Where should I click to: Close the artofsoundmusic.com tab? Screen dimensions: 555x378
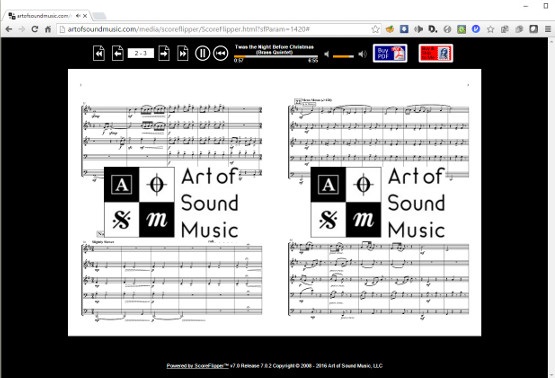tap(85, 16)
